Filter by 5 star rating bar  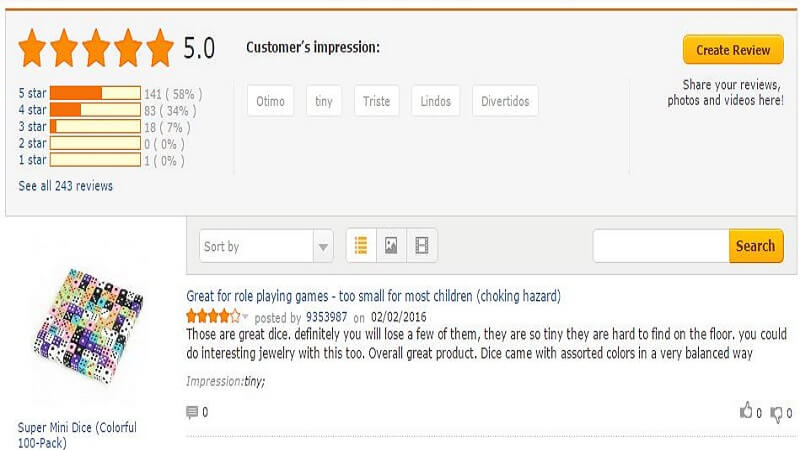[x=95, y=93]
